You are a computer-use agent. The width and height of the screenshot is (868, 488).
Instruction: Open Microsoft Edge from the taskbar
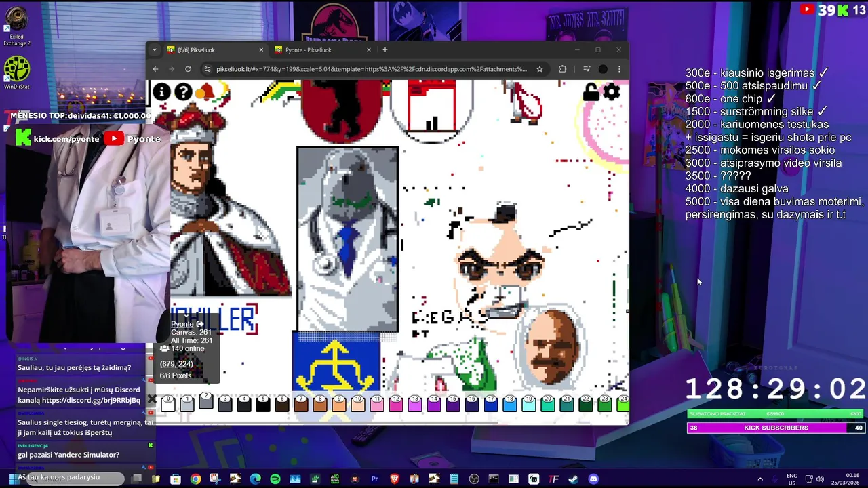click(255, 479)
